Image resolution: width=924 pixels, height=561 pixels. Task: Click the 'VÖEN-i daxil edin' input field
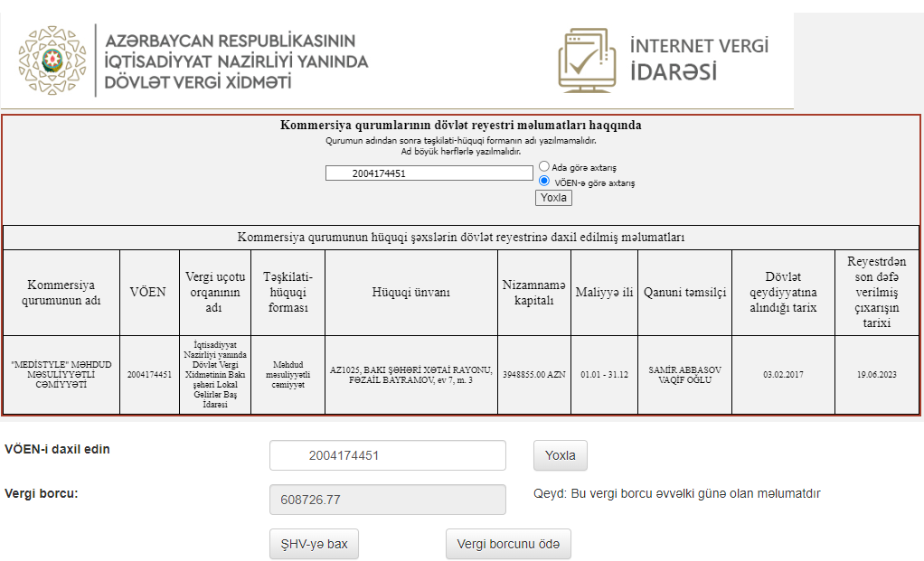[x=387, y=455]
